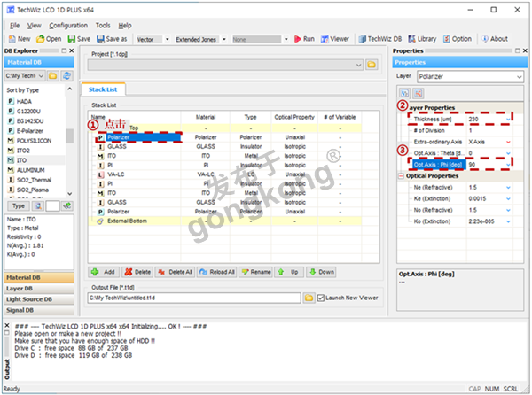Open TechWiz DB from the toolbar
532x395 pixels.
(380, 39)
